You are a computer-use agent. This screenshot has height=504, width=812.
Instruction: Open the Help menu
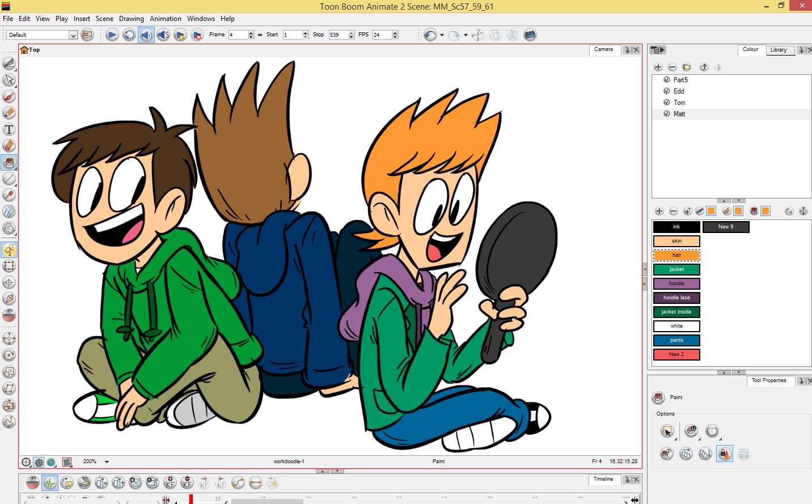tap(227, 19)
